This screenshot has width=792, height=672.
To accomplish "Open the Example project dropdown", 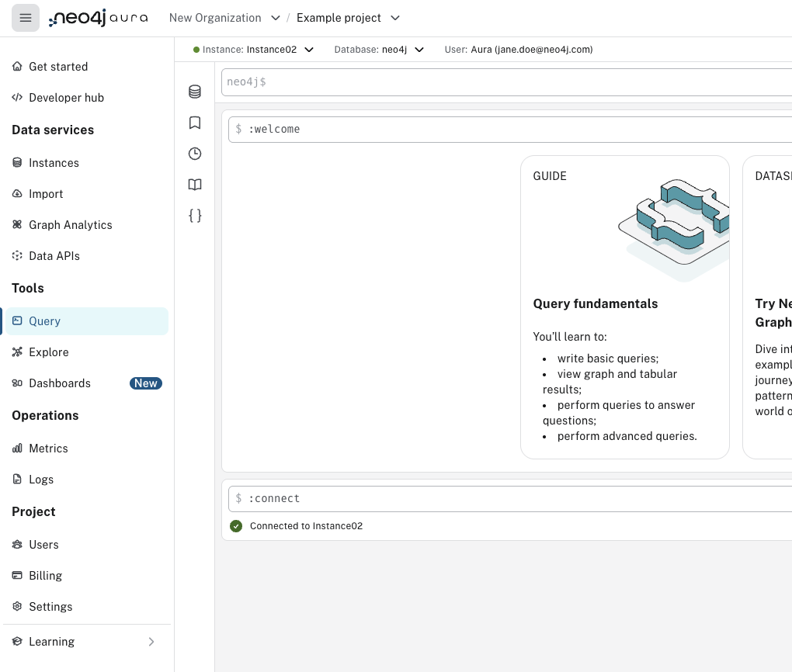I will [348, 18].
